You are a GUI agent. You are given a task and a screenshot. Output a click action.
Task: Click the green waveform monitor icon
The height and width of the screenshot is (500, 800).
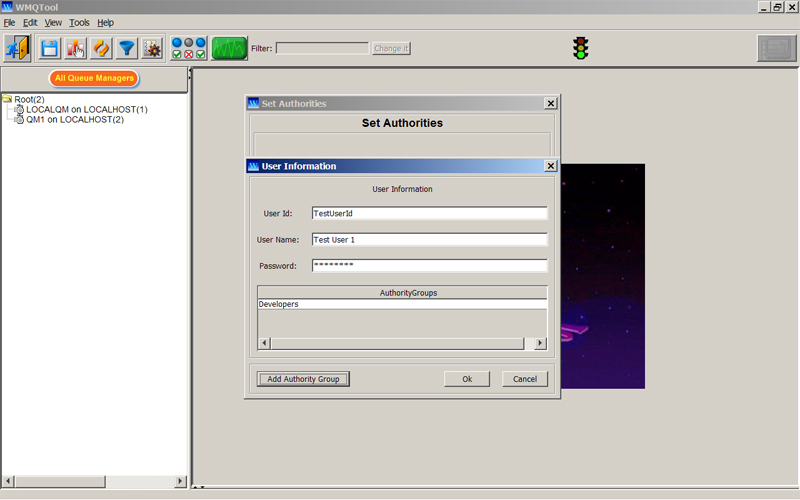pos(229,48)
